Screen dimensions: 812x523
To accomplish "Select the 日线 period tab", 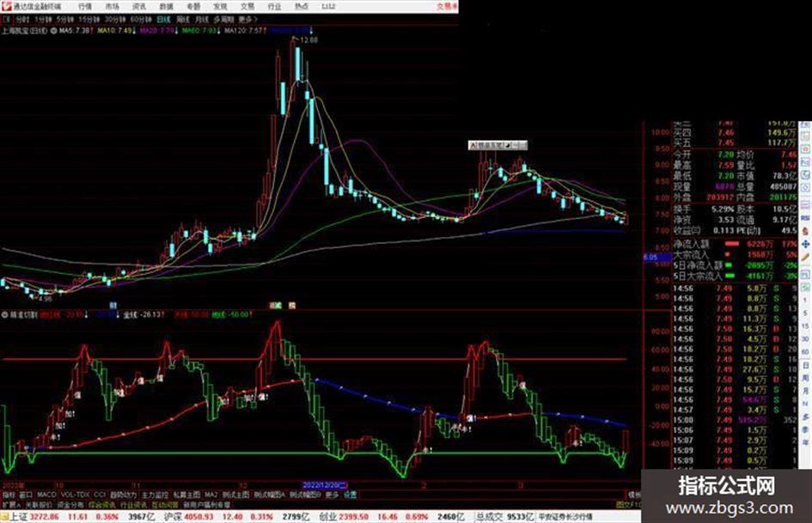I will (163, 19).
